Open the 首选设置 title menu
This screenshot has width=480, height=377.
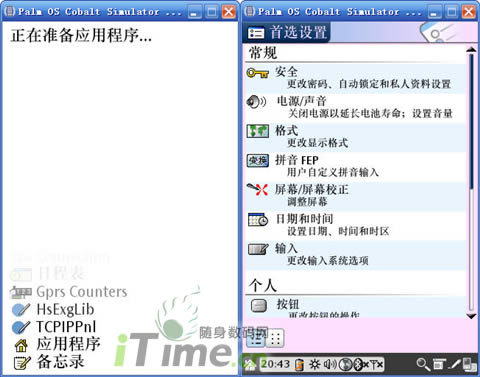(x=287, y=33)
